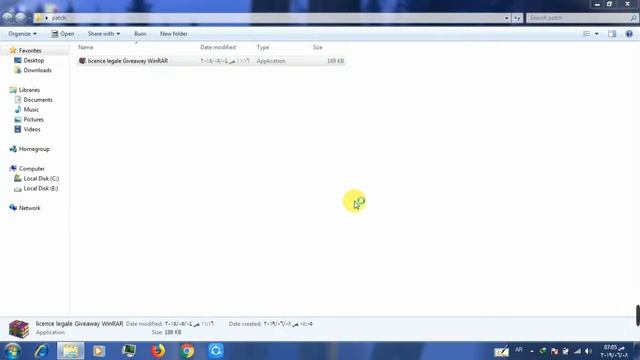The height and width of the screenshot is (360, 640).
Task: Open the pen input tray icon
Action: (502, 351)
